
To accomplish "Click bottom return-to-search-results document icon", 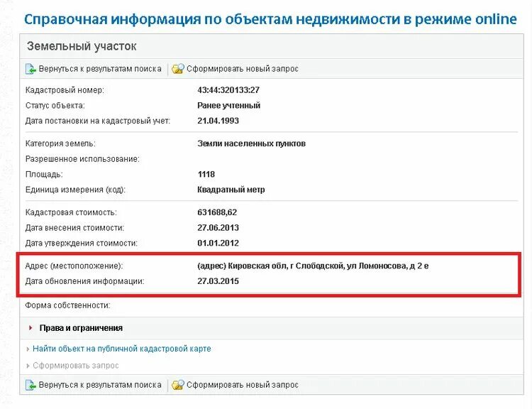I will point(31,386).
